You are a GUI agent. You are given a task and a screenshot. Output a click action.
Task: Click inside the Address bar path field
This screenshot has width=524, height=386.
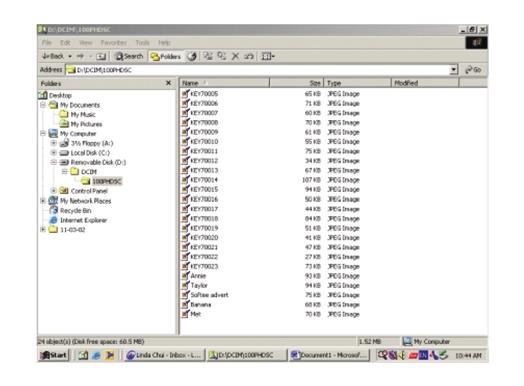(258, 70)
